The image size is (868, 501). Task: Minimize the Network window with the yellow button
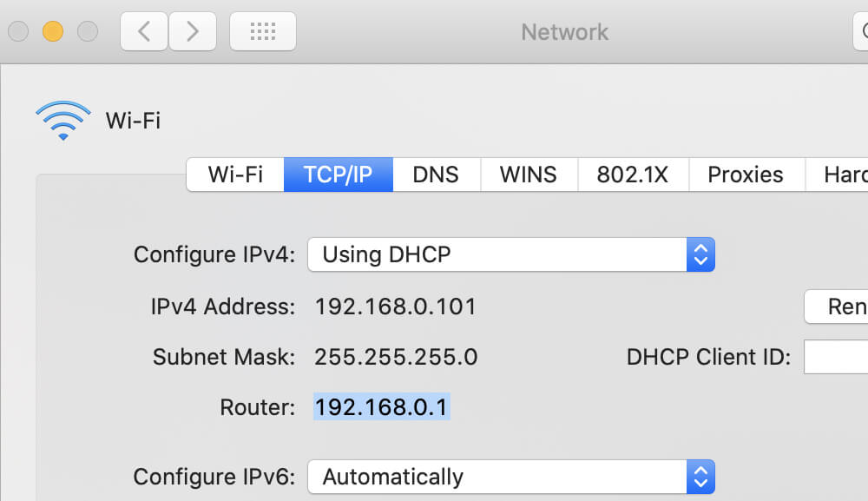click(53, 32)
